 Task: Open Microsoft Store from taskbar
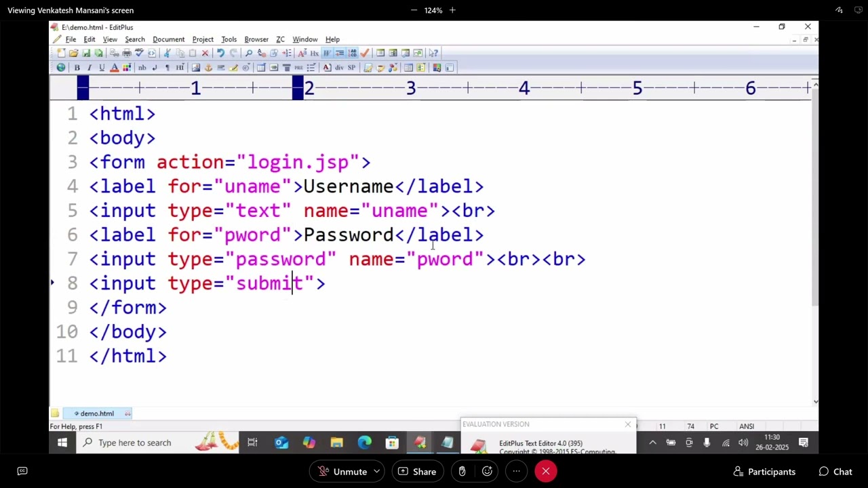[x=392, y=443]
